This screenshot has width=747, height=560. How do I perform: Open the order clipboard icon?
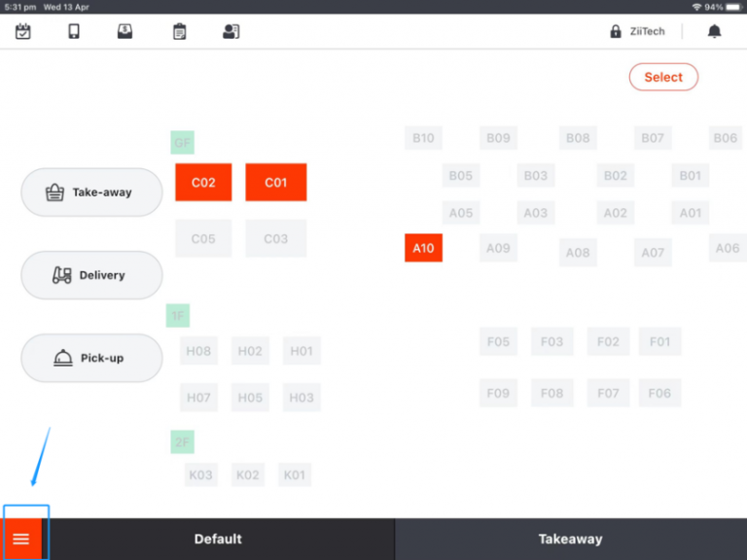(179, 31)
